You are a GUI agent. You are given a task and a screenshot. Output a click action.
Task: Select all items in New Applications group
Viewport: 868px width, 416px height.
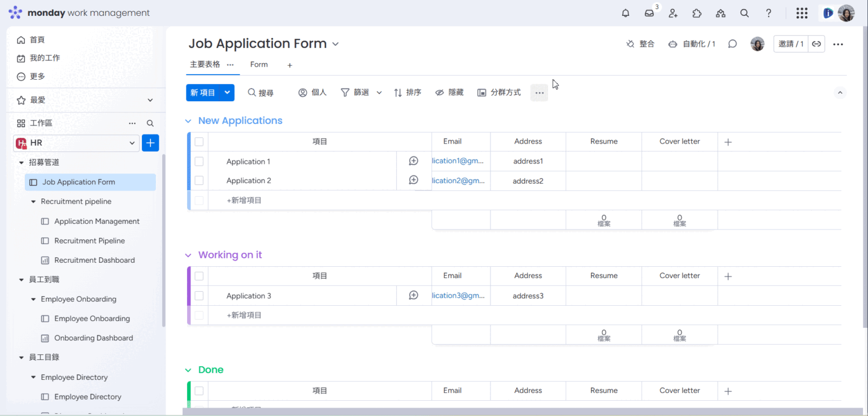tap(199, 142)
